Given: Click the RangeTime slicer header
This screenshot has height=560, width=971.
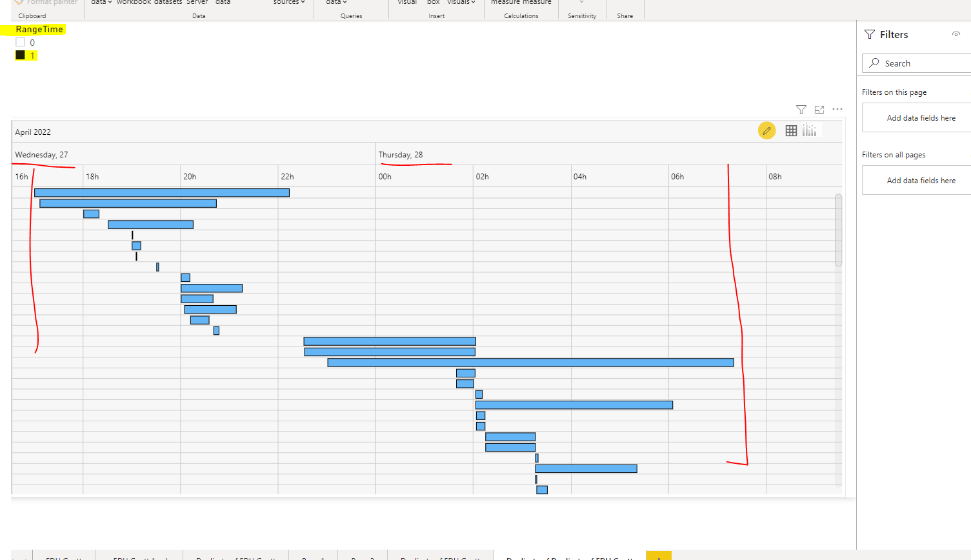Looking at the screenshot, I should tap(39, 29).
